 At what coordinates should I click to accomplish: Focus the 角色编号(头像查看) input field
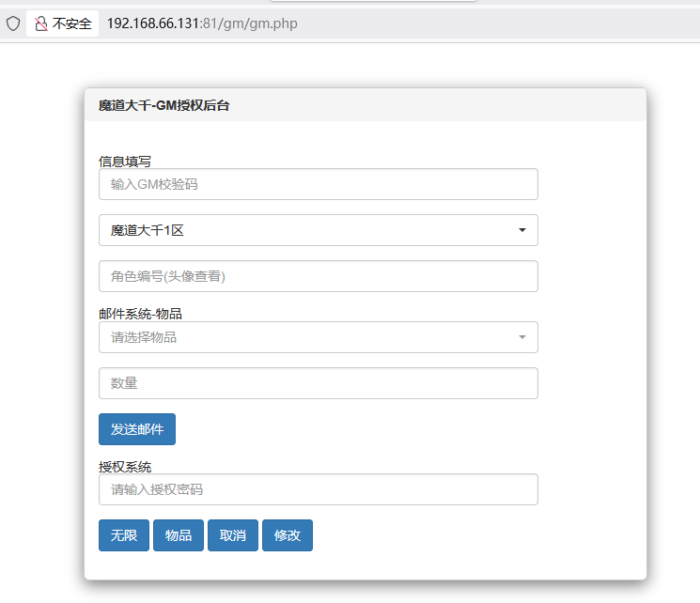click(x=319, y=276)
